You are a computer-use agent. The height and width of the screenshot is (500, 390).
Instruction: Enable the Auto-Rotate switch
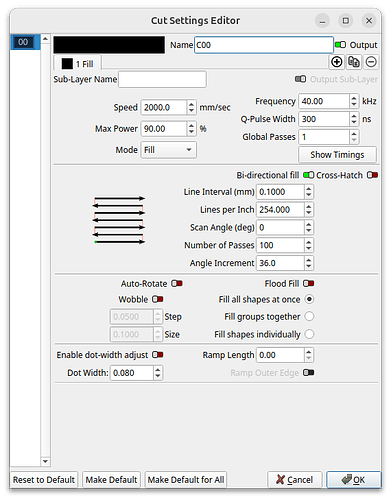pos(177,283)
